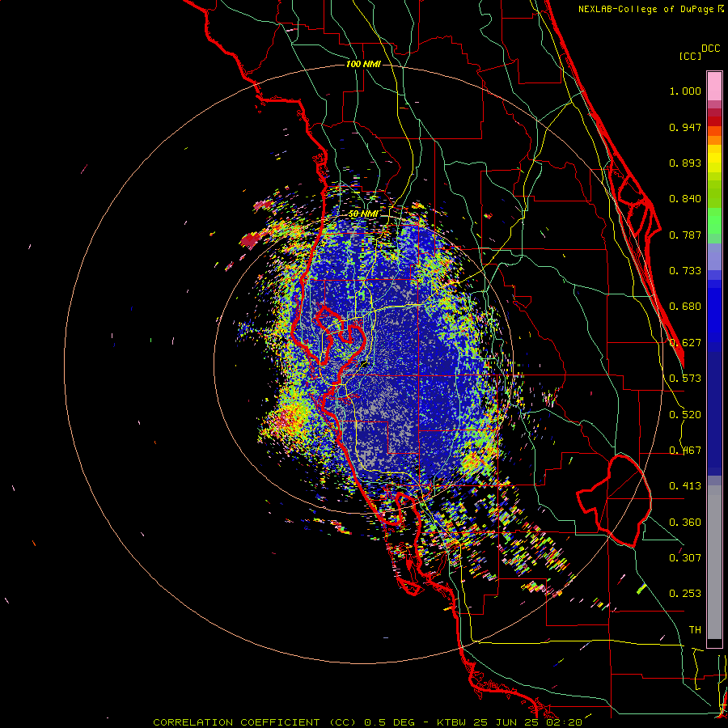Pick the orange swatch on the color bar
This screenshot has width=728, height=728.
[x=714, y=140]
